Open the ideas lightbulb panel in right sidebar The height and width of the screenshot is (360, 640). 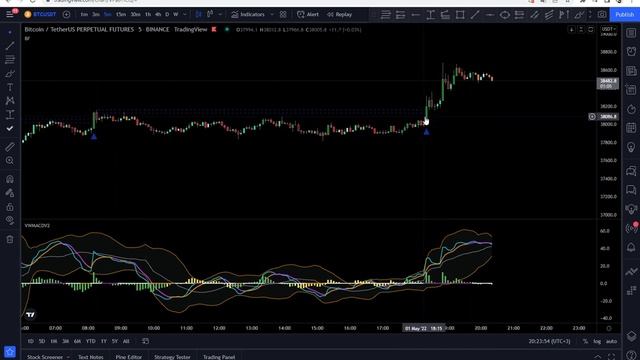tap(631, 147)
